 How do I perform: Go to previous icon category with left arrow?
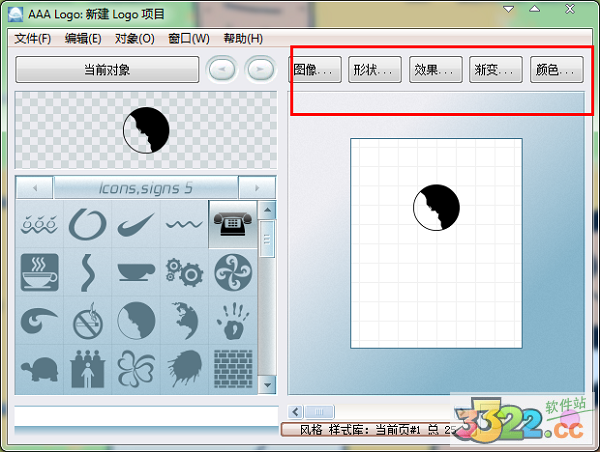(36, 187)
